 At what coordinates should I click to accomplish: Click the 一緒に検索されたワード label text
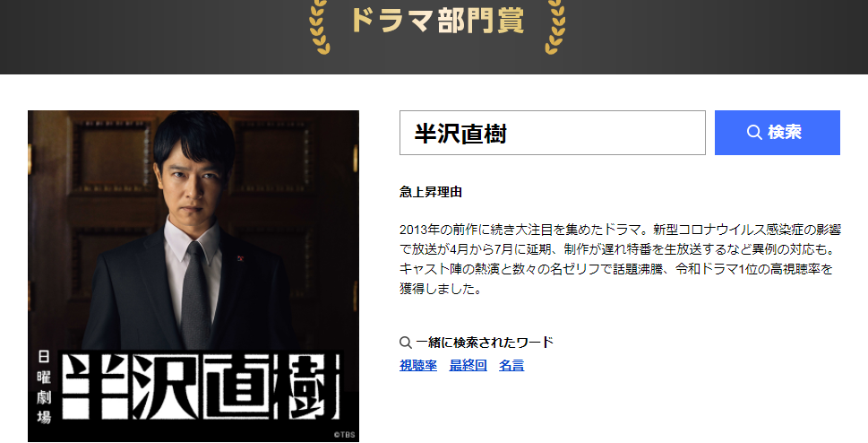point(485,343)
